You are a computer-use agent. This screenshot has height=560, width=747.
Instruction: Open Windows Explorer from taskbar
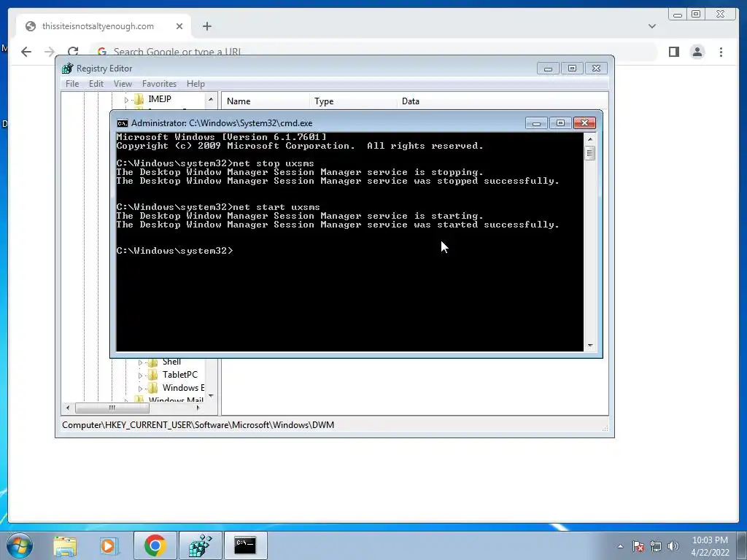(x=65, y=545)
